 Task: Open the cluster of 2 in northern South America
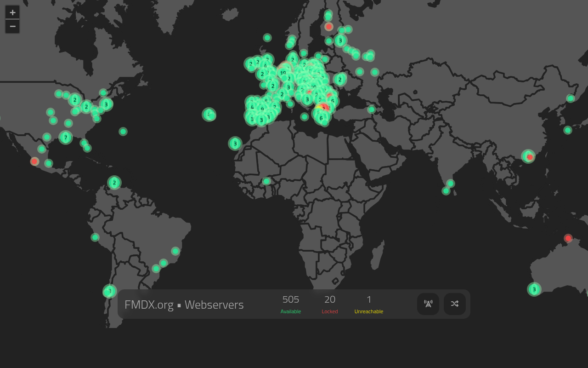click(114, 183)
